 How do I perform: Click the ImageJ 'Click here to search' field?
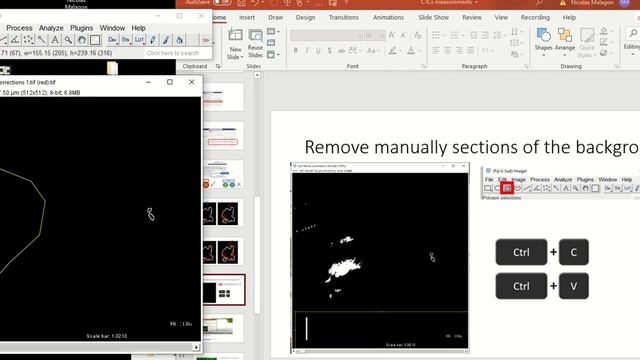(x=178, y=53)
